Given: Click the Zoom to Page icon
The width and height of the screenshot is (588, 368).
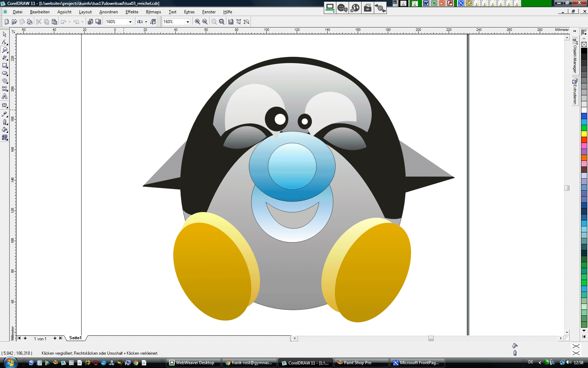Looking at the screenshot, I should (x=231, y=22).
